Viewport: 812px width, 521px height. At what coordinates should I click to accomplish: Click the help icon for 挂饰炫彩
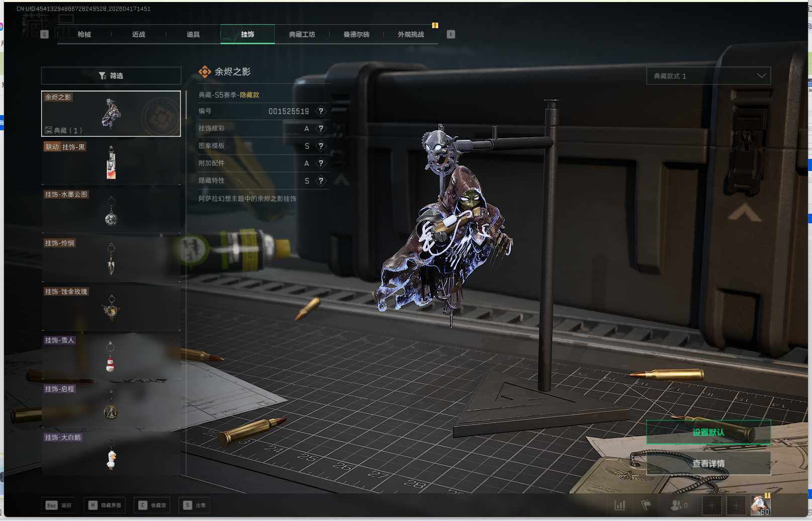coord(321,129)
